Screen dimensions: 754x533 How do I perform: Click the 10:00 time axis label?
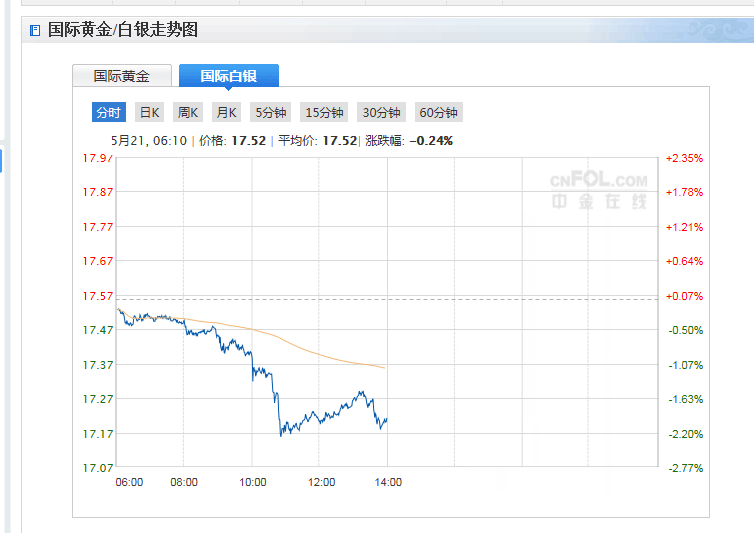pyautogui.click(x=252, y=482)
